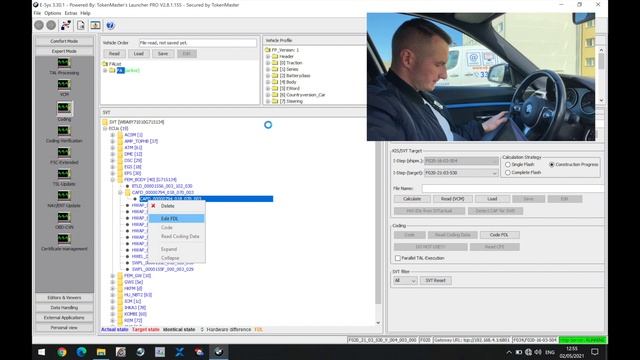Choose Delete from the context menu
Screen dimensions: 640x360
click(x=176, y=206)
